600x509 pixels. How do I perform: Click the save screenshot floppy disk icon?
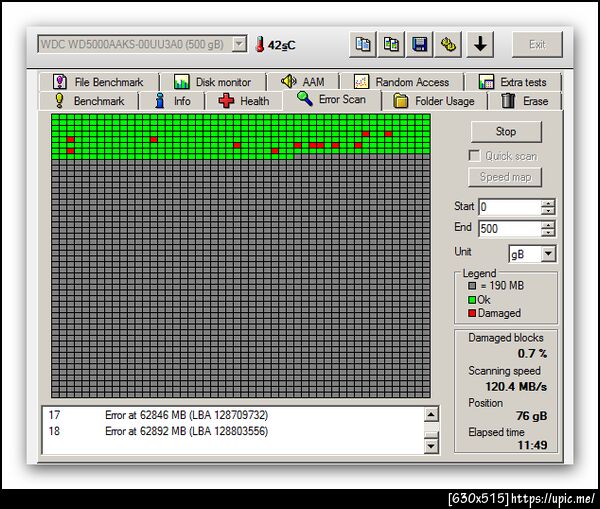pos(419,44)
